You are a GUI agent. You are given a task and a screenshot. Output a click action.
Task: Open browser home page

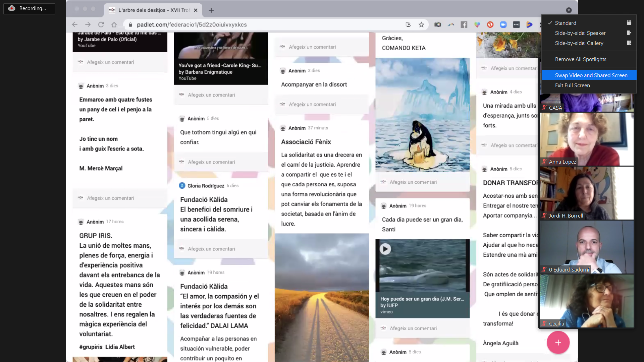pos(114,24)
